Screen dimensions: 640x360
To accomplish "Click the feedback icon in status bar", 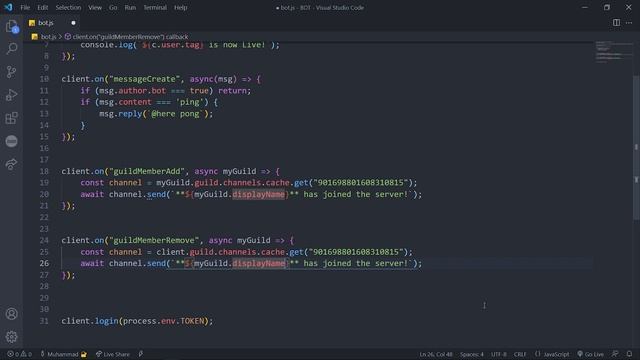I will [615, 354].
